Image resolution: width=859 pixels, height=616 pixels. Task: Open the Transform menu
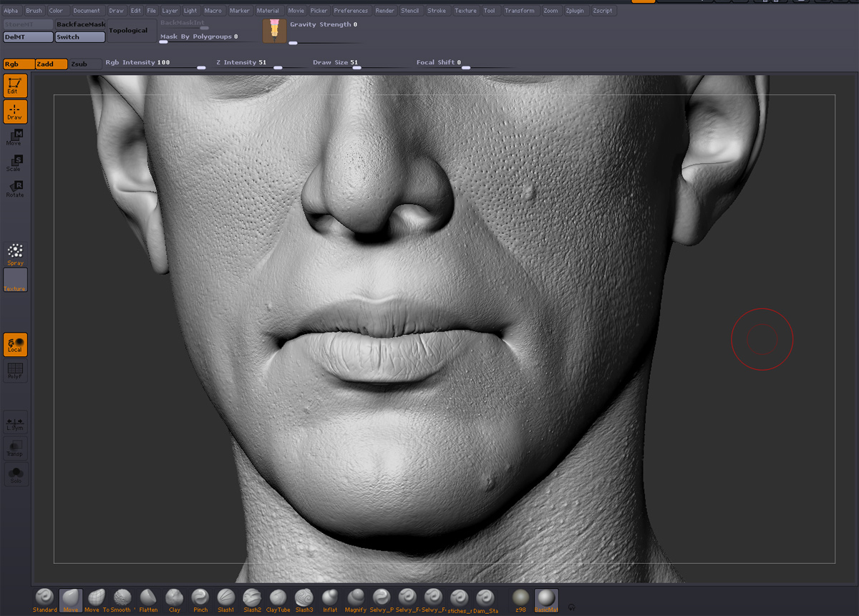(x=520, y=11)
